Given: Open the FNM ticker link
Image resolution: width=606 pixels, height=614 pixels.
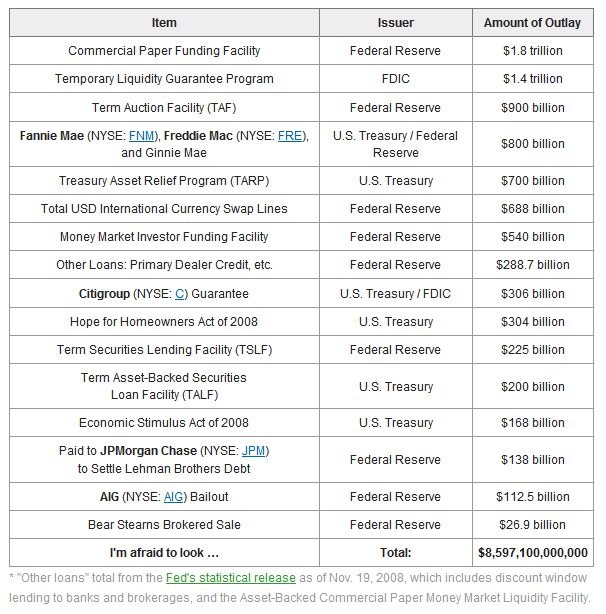Looking at the screenshot, I should pyautogui.click(x=141, y=136).
